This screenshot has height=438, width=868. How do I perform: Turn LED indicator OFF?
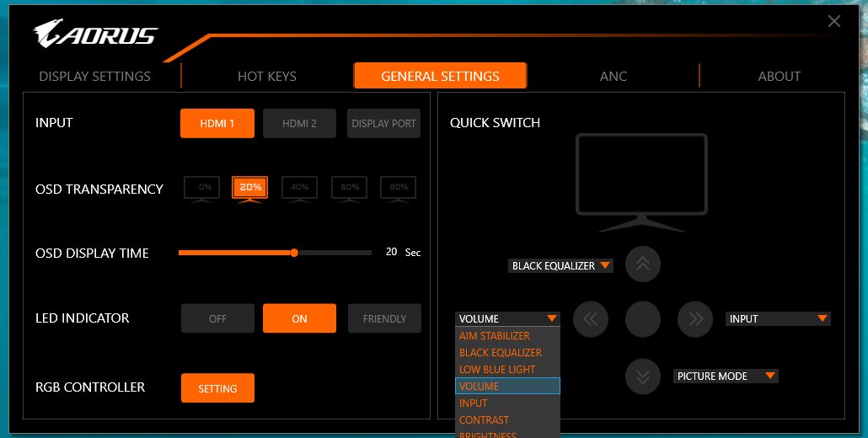click(x=217, y=318)
